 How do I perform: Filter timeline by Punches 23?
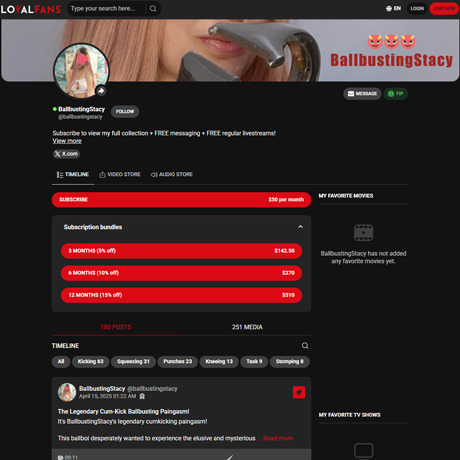point(177,362)
